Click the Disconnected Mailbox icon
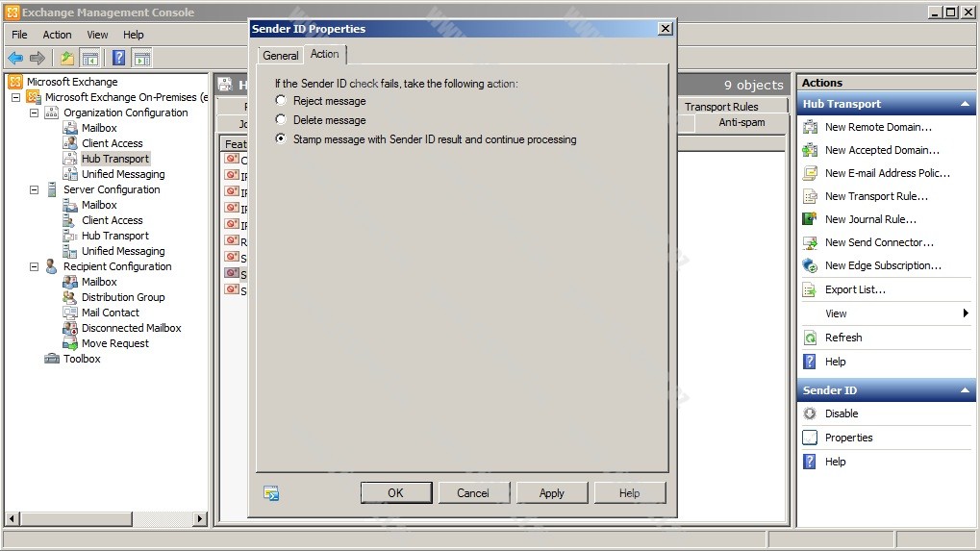The width and height of the screenshot is (980, 551). [70, 328]
